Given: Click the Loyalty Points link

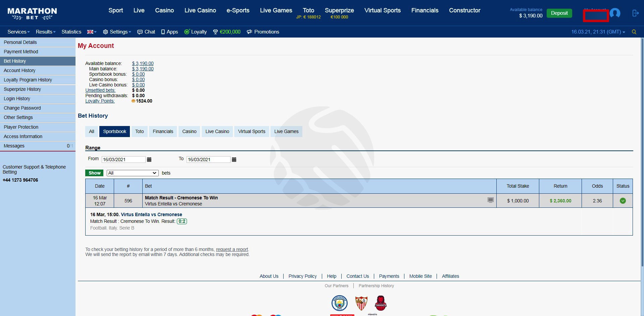Looking at the screenshot, I should 100,101.
